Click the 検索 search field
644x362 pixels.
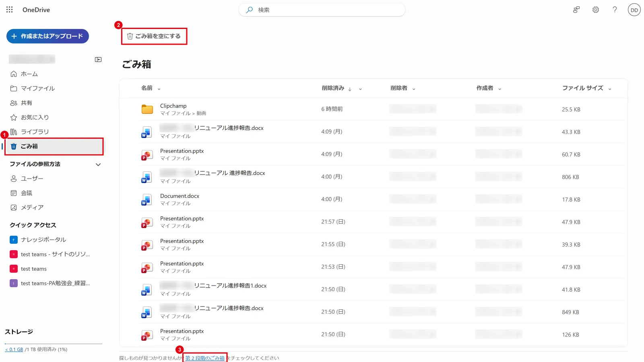point(322,10)
